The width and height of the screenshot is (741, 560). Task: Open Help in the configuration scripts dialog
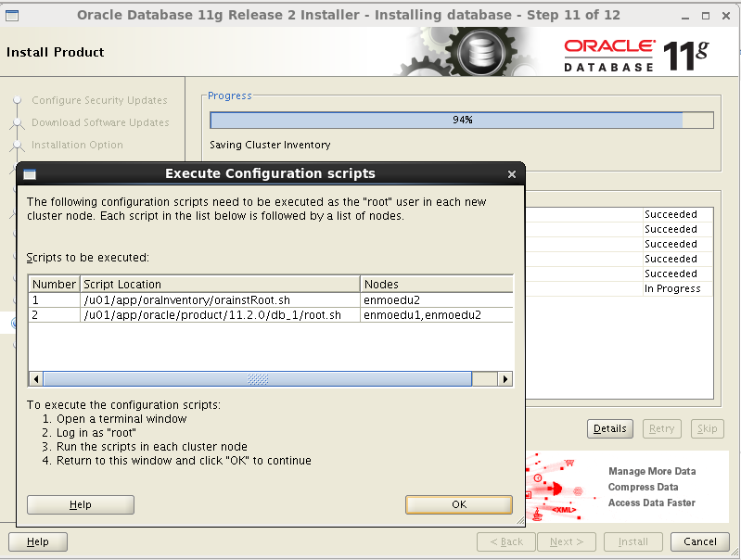pos(81,504)
